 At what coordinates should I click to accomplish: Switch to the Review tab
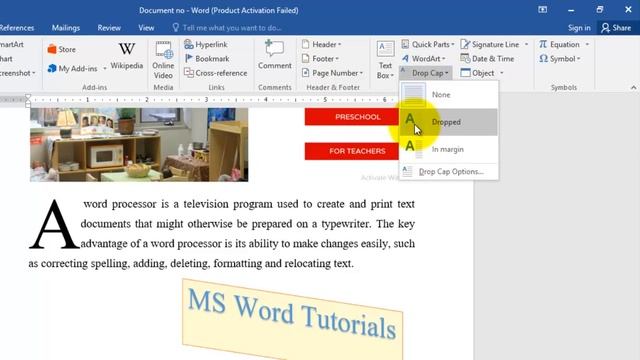coord(109,28)
